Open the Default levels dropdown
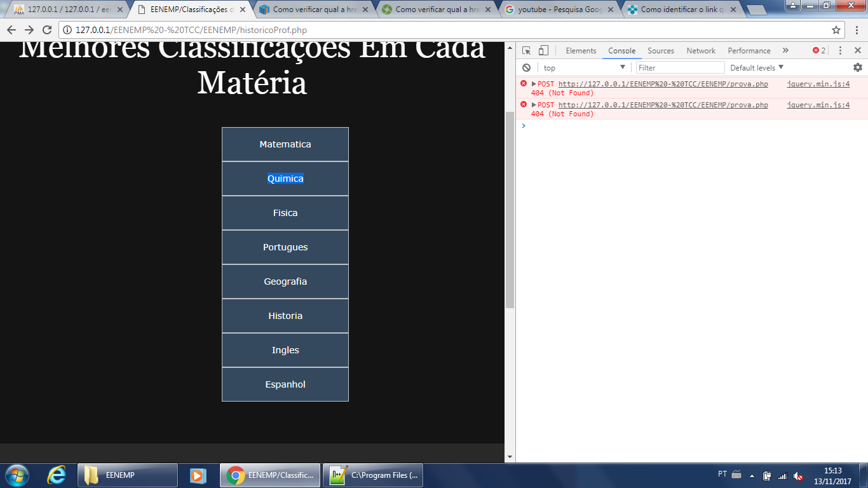Screen dimensions: 868x488 pyautogui.click(x=756, y=67)
